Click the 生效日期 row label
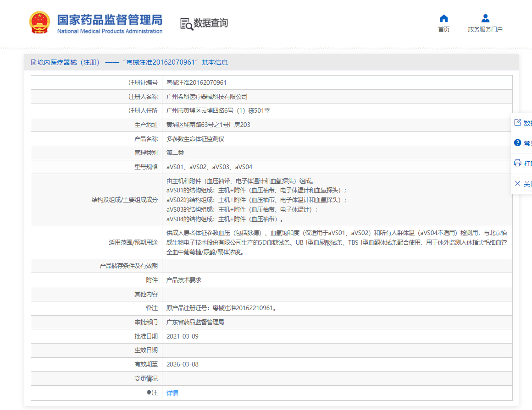Image resolution: width=532 pixels, height=410 pixels. [146, 350]
